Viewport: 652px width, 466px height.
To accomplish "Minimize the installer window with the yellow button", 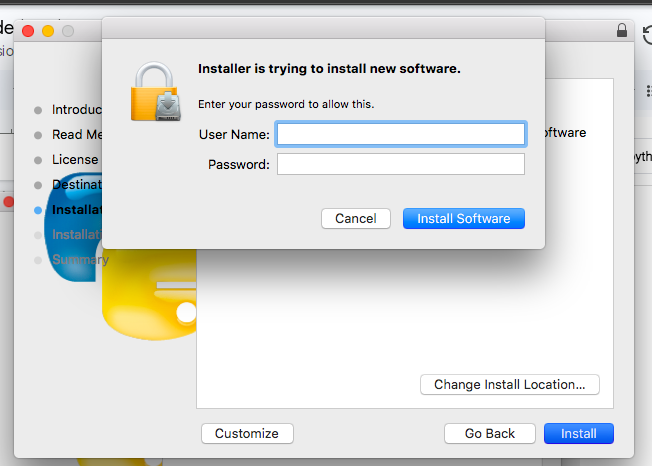I will [x=48, y=32].
